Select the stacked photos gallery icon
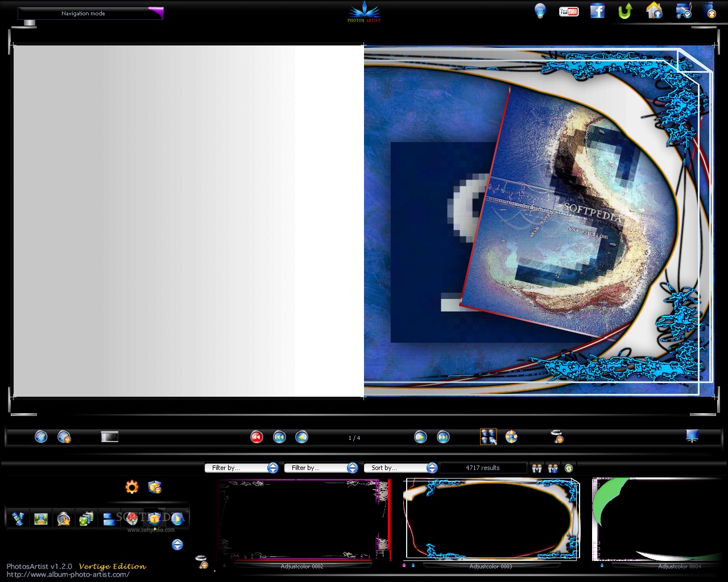The image size is (728, 582). click(x=86, y=518)
